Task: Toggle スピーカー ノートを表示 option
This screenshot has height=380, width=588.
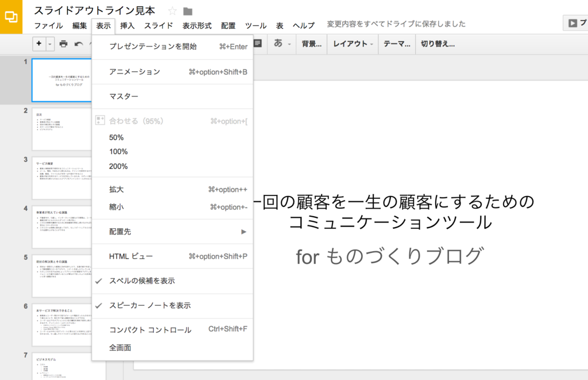Action: 172,306
